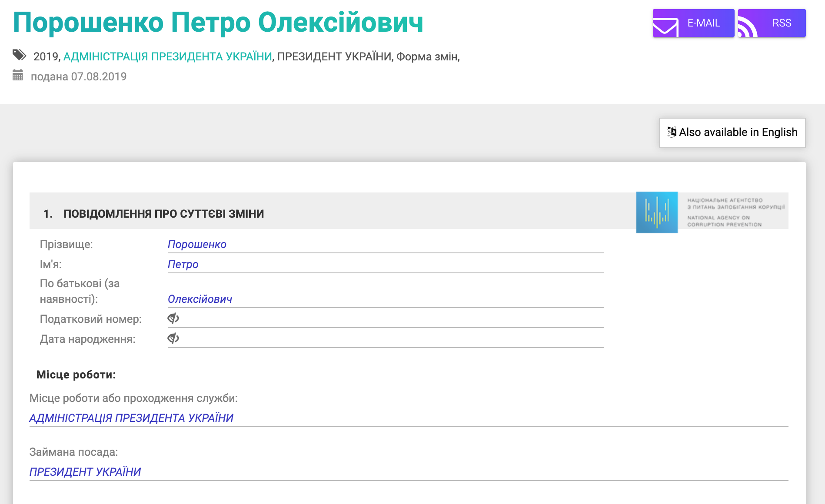This screenshot has width=825, height=504.
Task: Select the surname value Порошенко
Action: [197, 245]
